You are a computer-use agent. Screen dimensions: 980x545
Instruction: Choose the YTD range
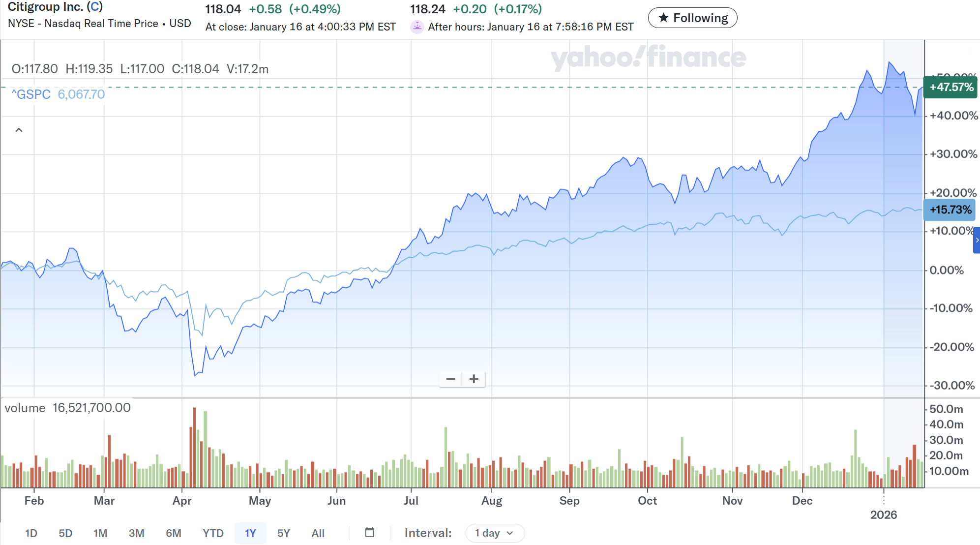tap(213, 533)
